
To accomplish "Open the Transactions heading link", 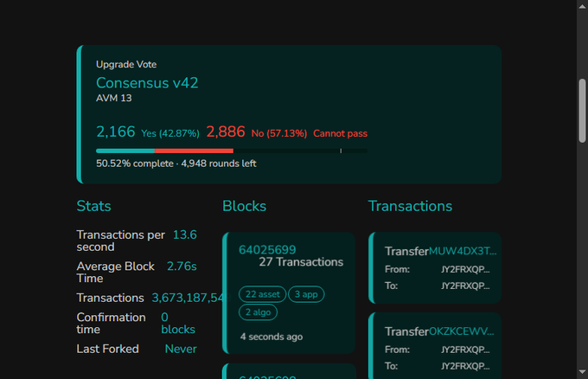I will pos(410,206).
